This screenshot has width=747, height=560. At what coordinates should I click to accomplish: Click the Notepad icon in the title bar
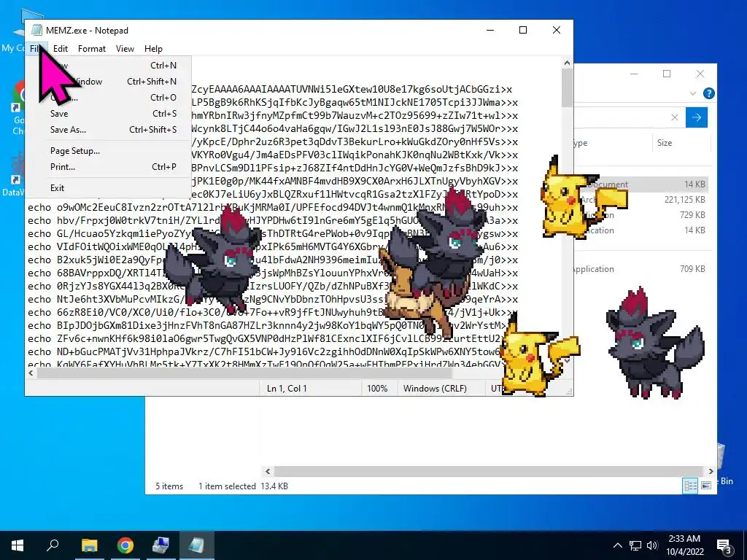[x=36, y=30]
